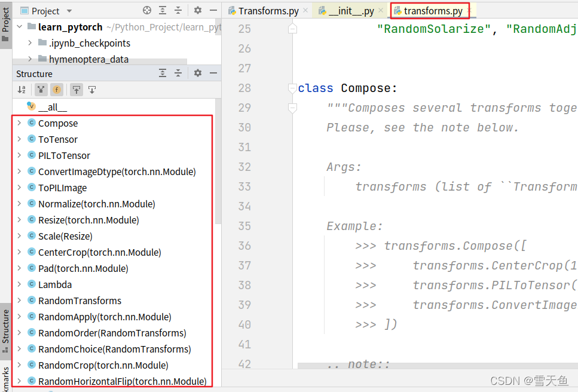Expand the Normalize class node
This screenshot has width=578, height=392.
[19, 203]
